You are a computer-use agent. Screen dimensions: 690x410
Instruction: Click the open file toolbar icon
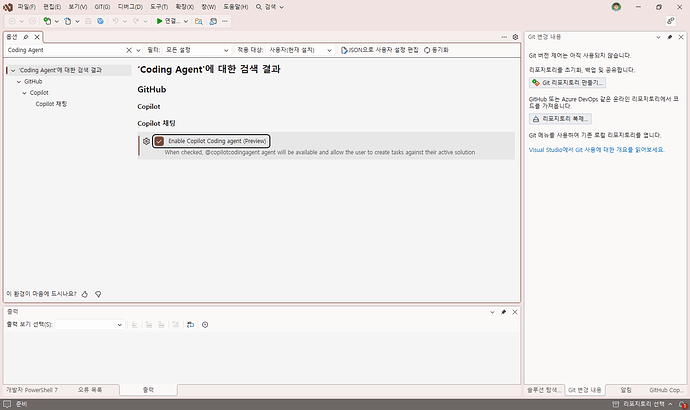tap(67, 21)
